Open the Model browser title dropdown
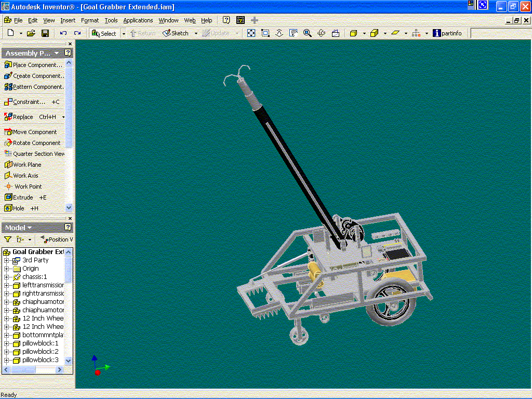 [30, 228]
